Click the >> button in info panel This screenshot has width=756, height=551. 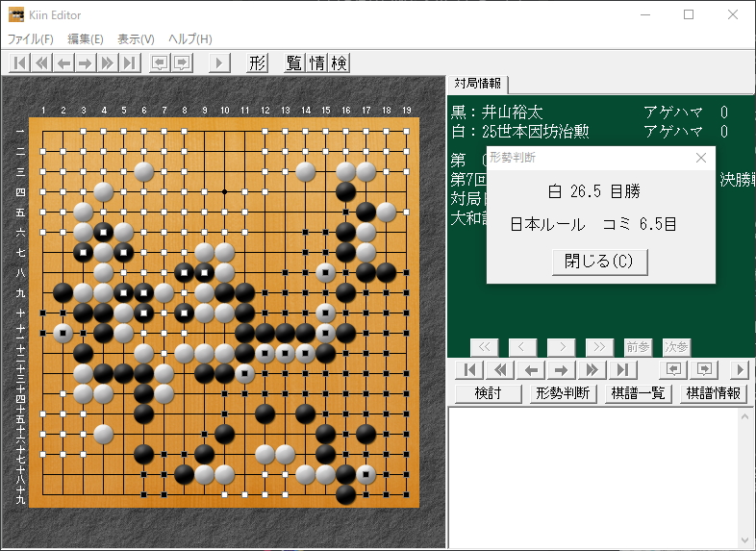599,347
